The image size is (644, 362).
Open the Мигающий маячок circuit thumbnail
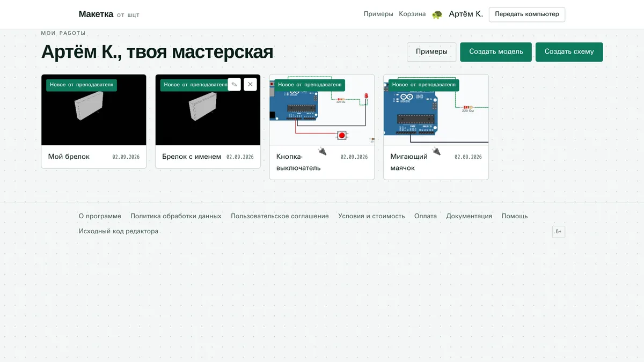(x=436, y=110)
